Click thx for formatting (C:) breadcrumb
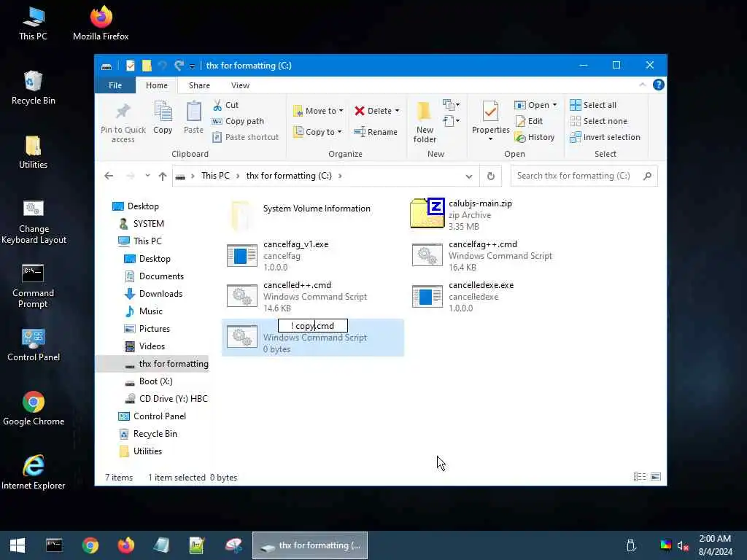747x560 pixels. (x=289, y=176)
